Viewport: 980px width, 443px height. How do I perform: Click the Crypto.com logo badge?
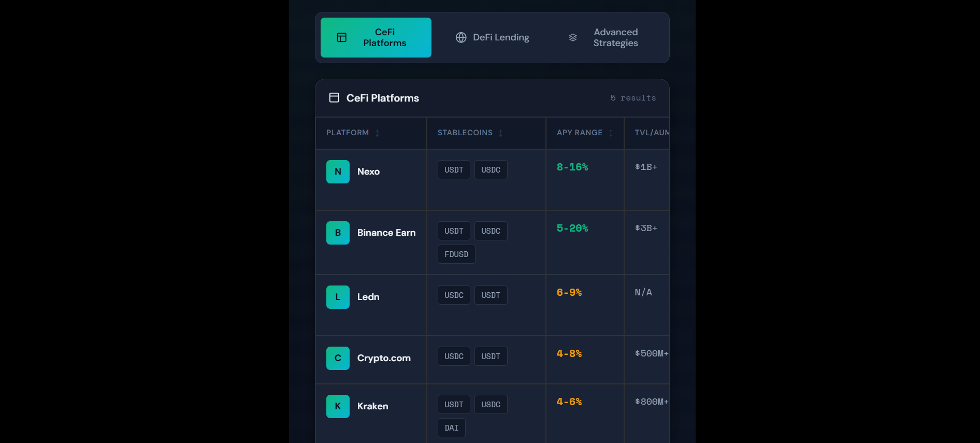pos(338,358)
